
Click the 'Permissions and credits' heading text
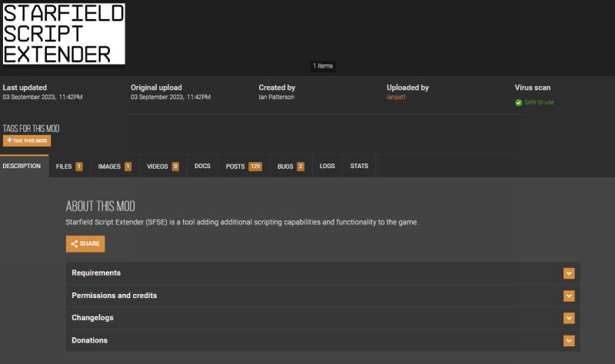(x=114, y=296)
